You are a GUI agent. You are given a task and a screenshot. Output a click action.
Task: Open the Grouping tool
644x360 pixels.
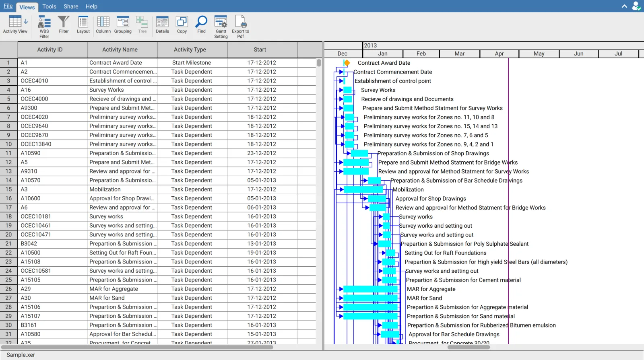click(123, 25)
